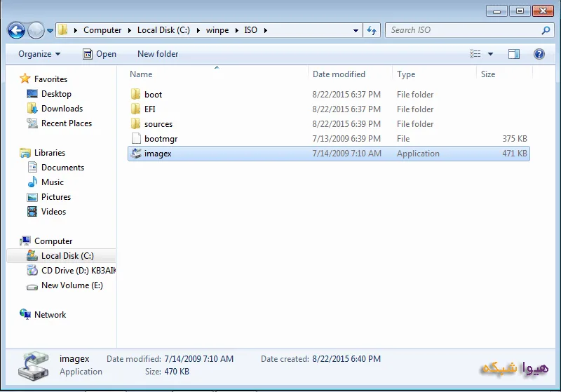Image resolution: width=561 pixels, height=392 pixels.
Task: Click the EFI folder name
Action: click(x=149, y=109)
